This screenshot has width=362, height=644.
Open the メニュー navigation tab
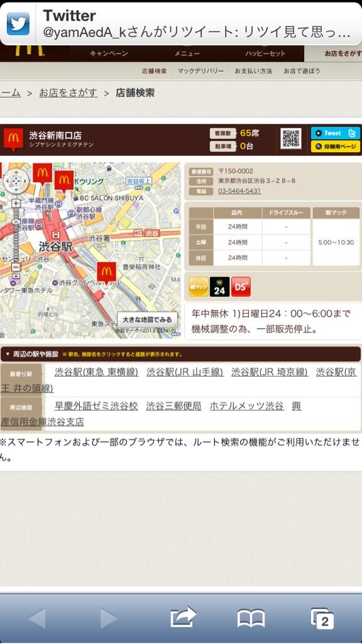point(187,53)
